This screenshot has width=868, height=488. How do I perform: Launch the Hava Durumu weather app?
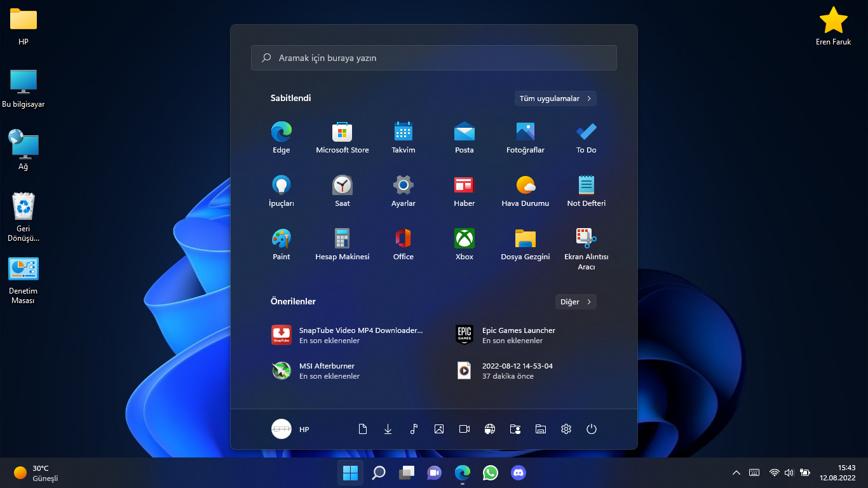click(526, 191)
